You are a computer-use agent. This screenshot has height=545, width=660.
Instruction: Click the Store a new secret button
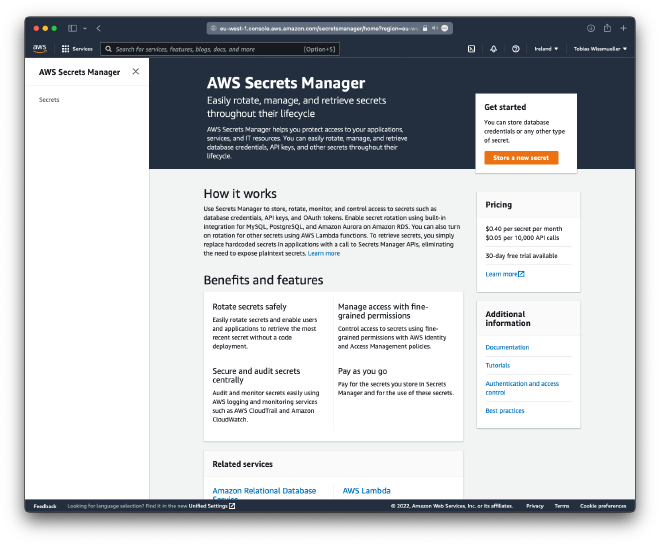click(x=521, y=158)
